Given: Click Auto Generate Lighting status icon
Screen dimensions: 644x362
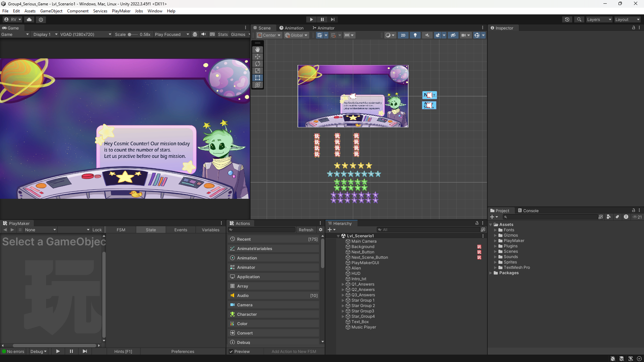Looking at the screenshot, I should 630,359.
